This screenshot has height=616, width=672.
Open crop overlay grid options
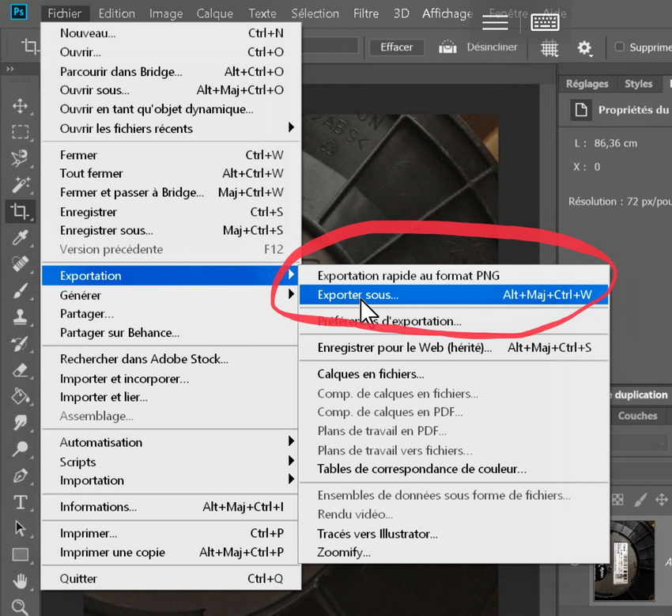(x=549, y=48)
